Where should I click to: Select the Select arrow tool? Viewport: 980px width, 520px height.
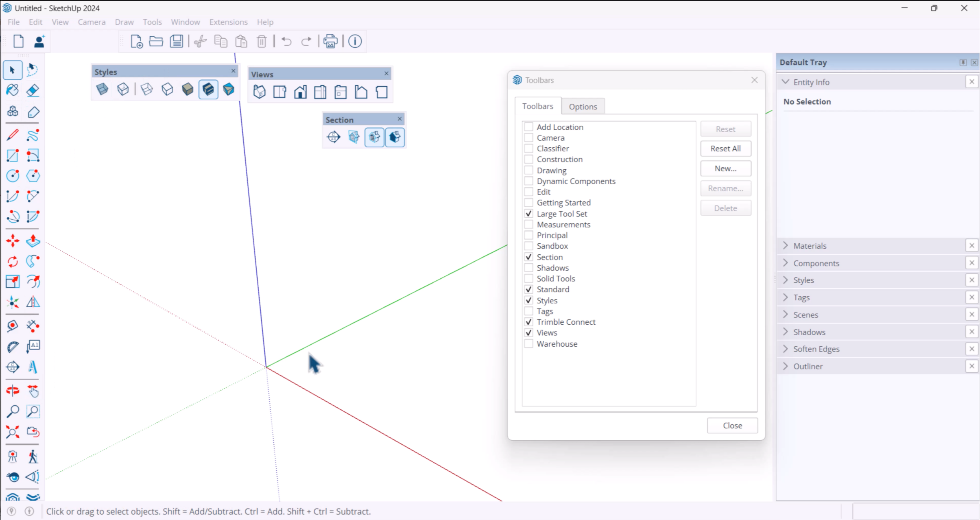point(12,70)
